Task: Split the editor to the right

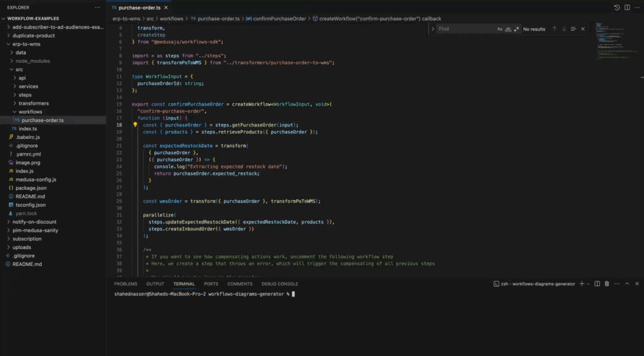Action: click(x=627, y=8)
